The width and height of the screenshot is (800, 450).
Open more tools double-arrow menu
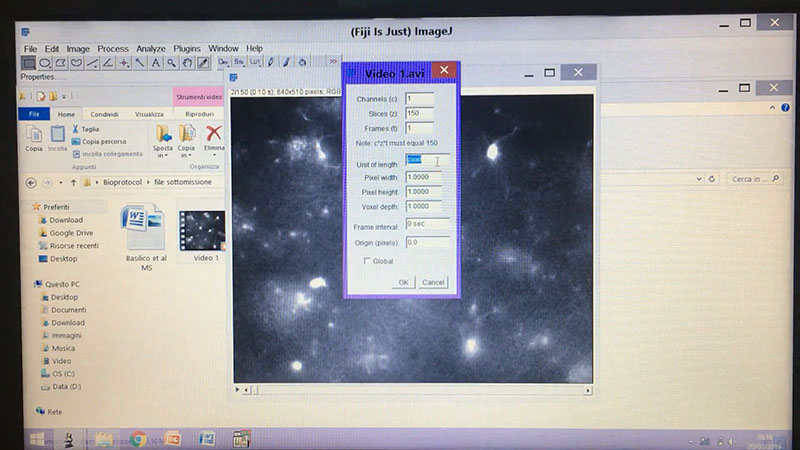click(333, 62)
